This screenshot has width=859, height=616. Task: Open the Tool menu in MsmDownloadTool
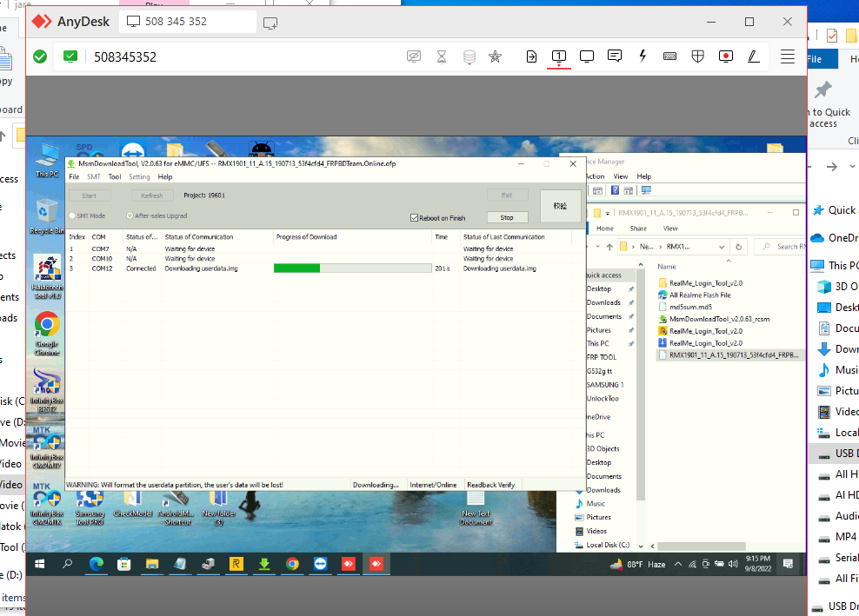click(115, 177)
